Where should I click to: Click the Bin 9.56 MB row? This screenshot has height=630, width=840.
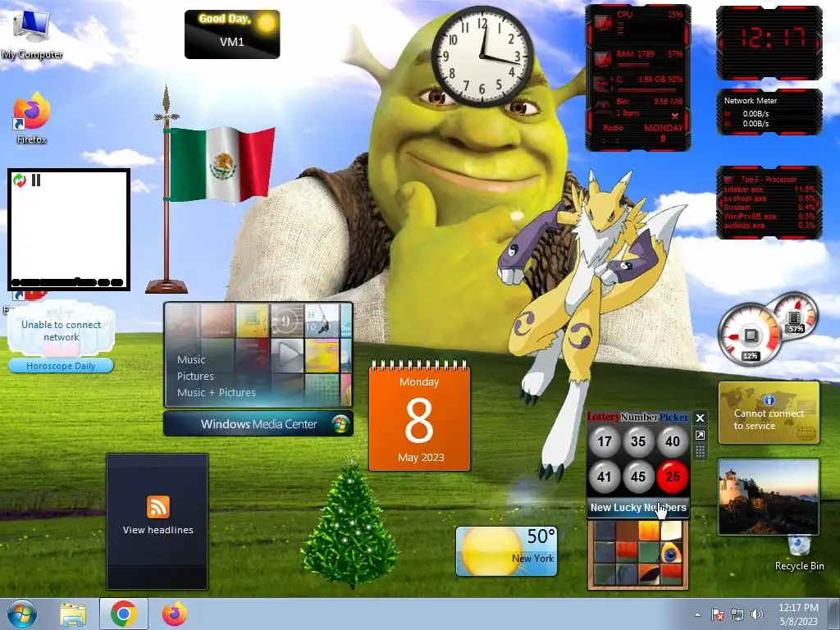coord(638,106)
